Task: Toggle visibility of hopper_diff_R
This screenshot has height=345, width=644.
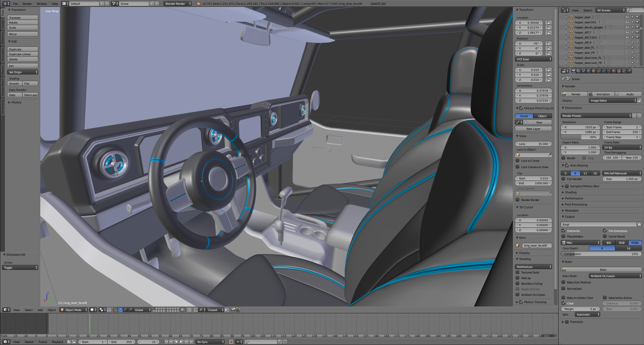Action: (627, 42)
